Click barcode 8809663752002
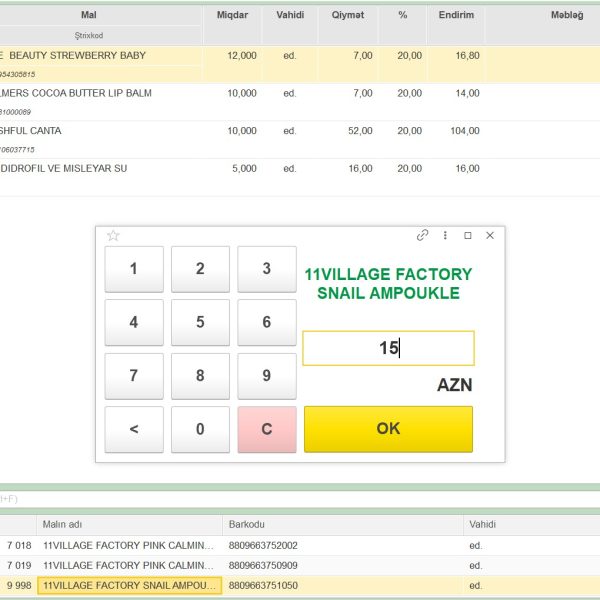The height and width of the screenshot is (600, 600). 263,545
